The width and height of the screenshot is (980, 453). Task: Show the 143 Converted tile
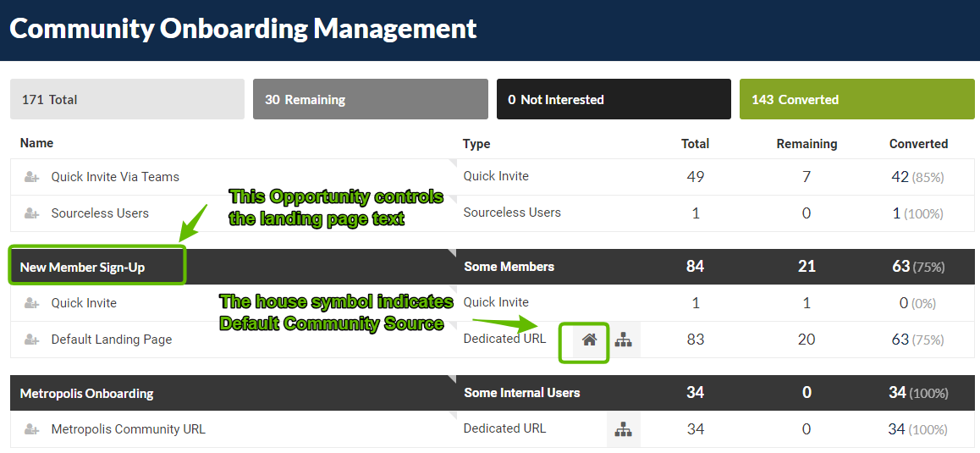pyautogui.click(x=857, y=99)
